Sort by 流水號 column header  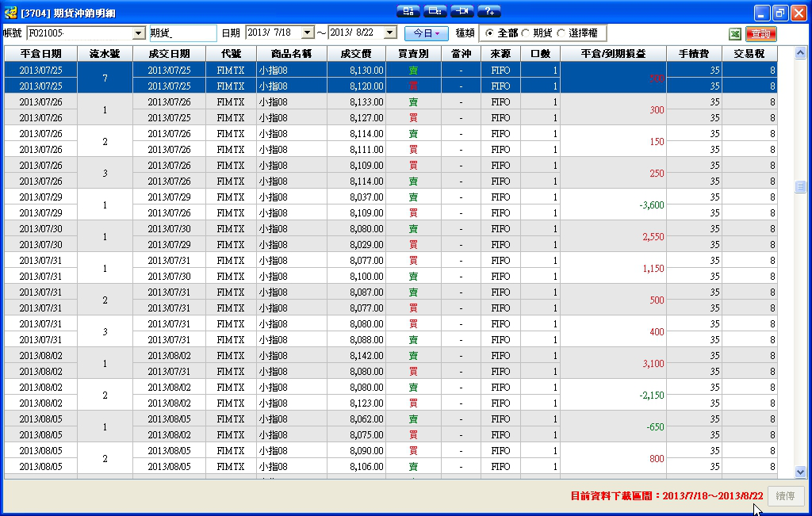(x=105, y=54)
